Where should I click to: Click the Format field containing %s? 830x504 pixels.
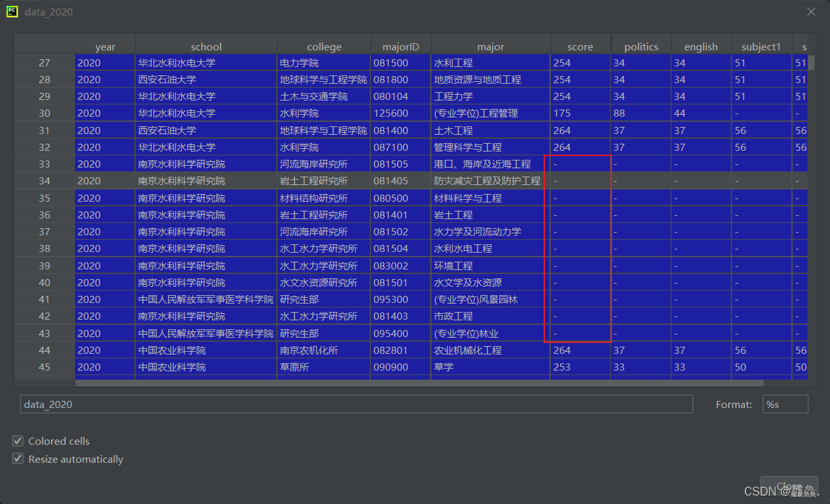pos(785,404)
